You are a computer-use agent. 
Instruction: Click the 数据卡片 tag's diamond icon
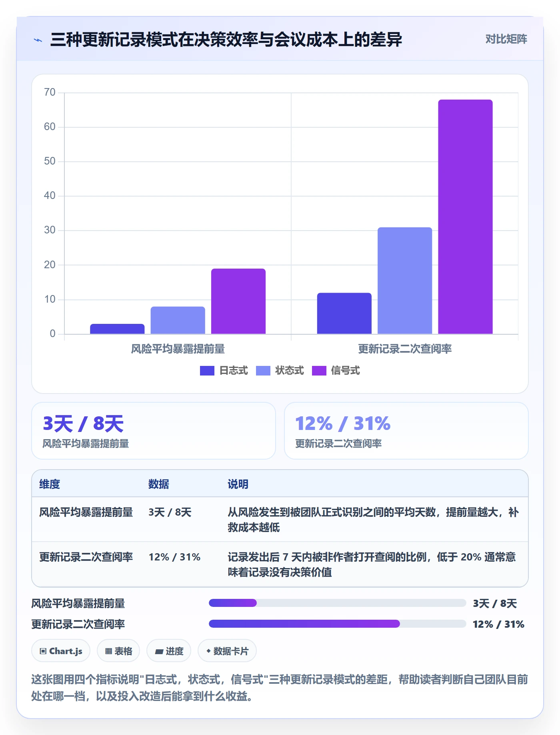pos(208,651)
